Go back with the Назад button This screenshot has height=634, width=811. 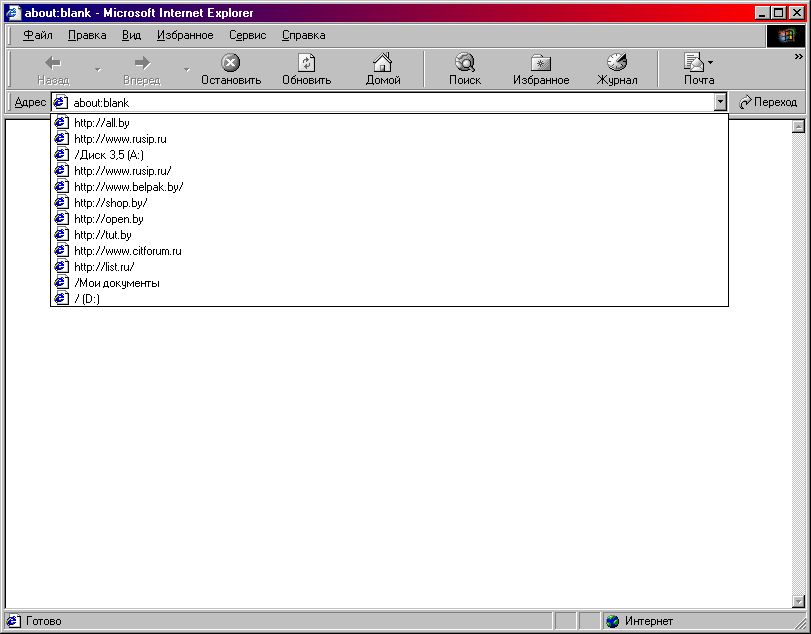(x=53, y=69)
